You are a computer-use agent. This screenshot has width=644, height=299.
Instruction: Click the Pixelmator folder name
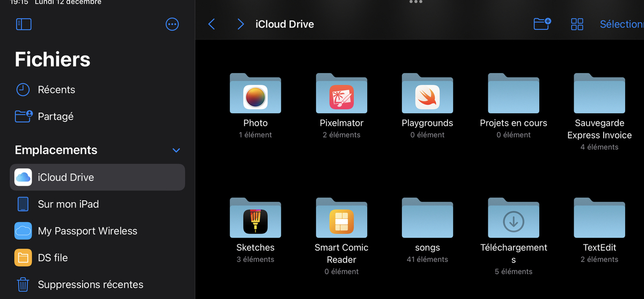[341, 123]
